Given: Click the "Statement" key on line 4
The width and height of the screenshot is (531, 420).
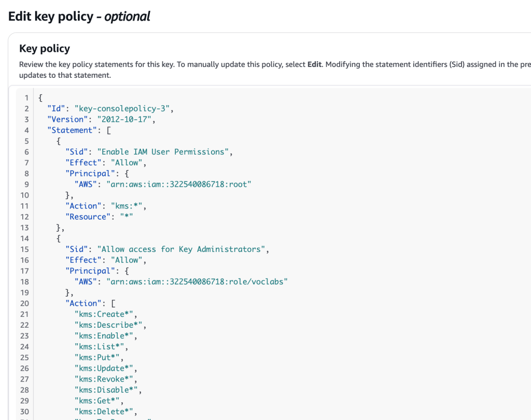Looking at the screenshot, I should pyautogui.click(x=72, y=130).
